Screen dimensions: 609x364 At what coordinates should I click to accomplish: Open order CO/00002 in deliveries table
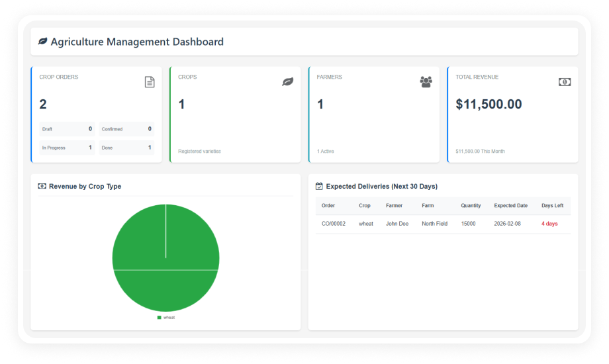pyautogui.click(x=334, y=224)
